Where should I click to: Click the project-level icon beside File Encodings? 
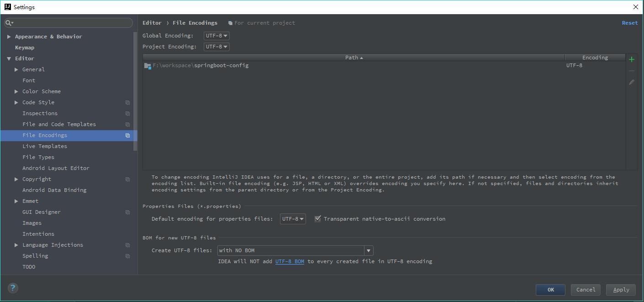[x=127, y=136]
